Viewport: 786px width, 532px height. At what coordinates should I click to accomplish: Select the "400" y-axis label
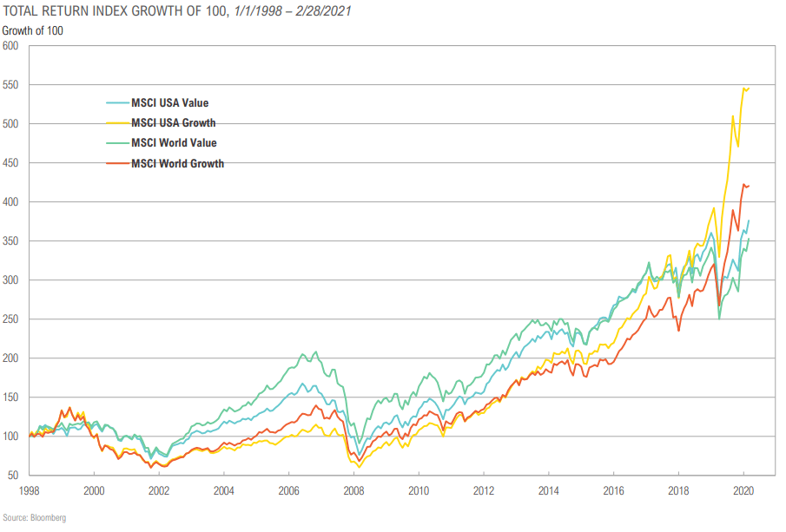(10, 202)
